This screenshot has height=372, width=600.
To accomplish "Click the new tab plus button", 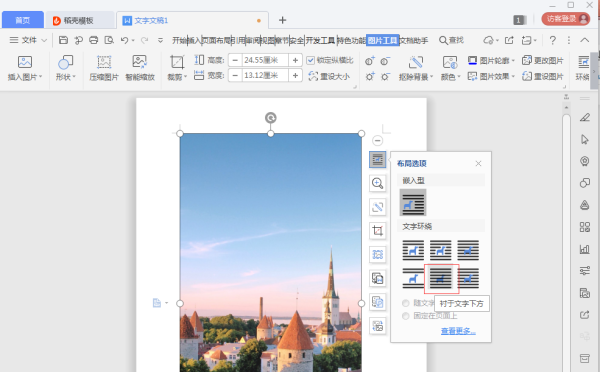I will pos(282,20).
